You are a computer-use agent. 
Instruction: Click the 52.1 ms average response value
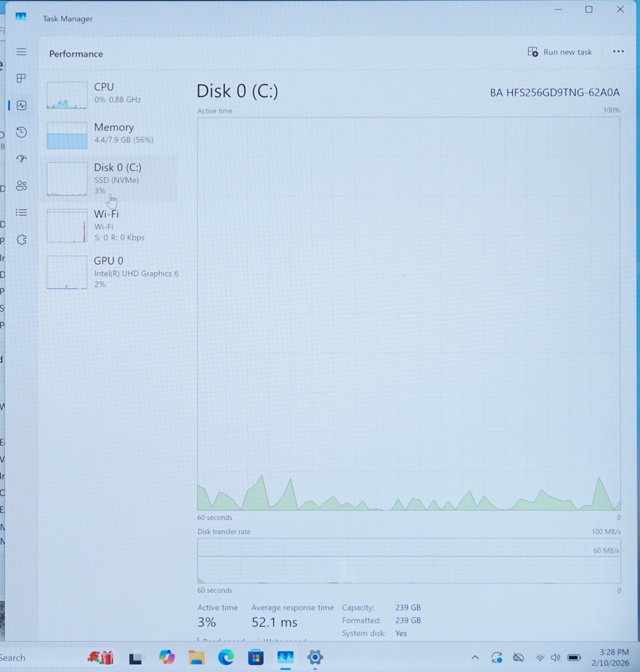click(274, 622)
